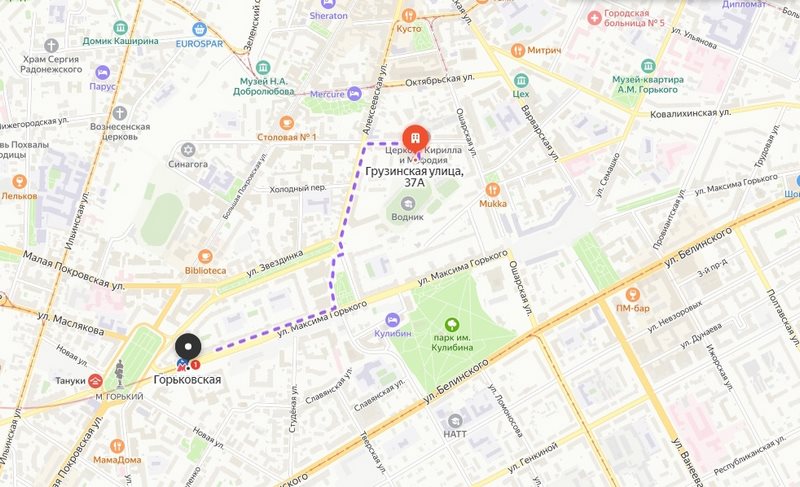Image resolution: width=800 pixels, height=487 pixels.
Task: Select the Водник stadium icon
Action: pos(407,204)
